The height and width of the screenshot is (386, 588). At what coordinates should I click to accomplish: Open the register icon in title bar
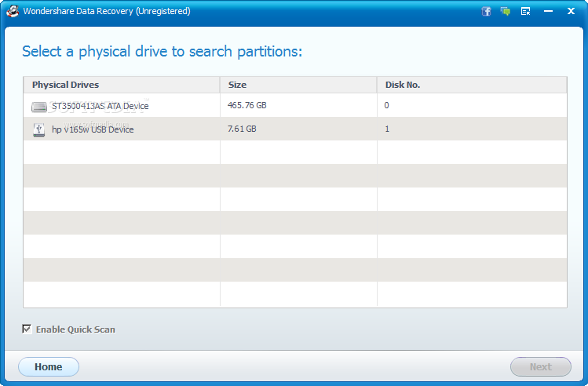click(526, 11)
